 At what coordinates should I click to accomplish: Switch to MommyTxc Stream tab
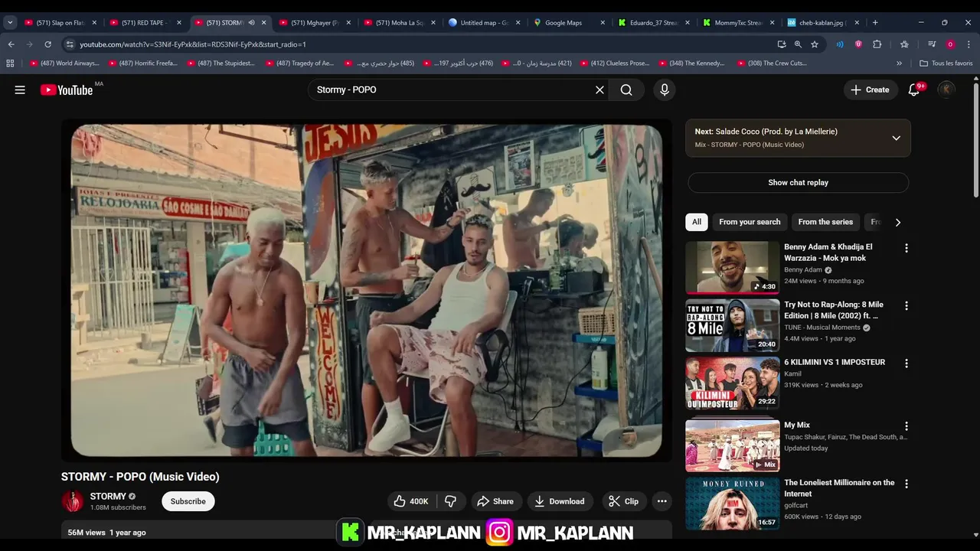(x=739, y=23)
